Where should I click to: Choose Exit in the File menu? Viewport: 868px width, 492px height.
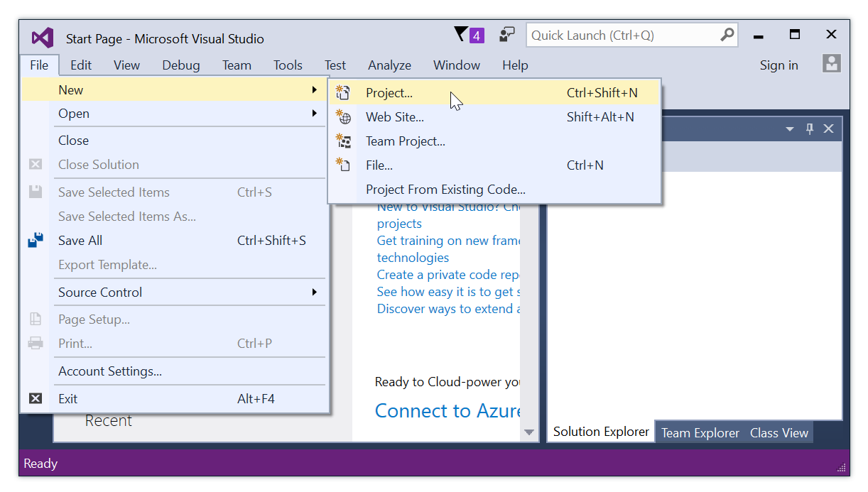click(x=175, y=399)
